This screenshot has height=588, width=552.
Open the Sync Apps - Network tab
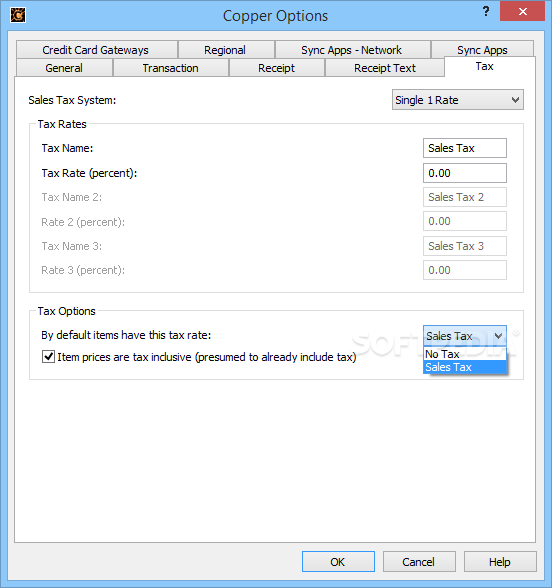(352, 50)
